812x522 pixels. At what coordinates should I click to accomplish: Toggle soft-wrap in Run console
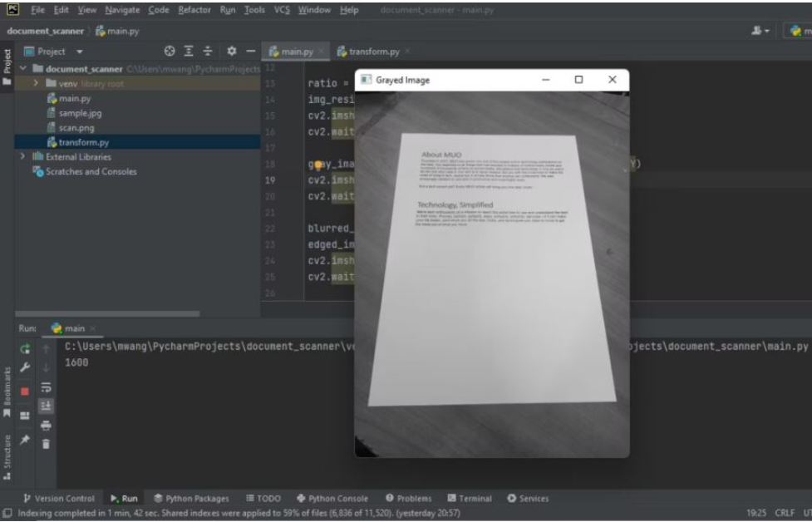pos(47,386)
